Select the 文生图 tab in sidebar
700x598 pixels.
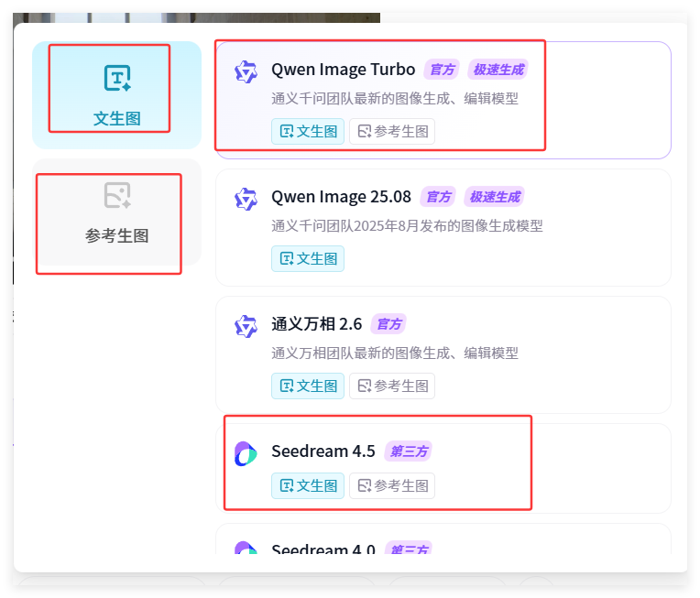tap(116, 95)
